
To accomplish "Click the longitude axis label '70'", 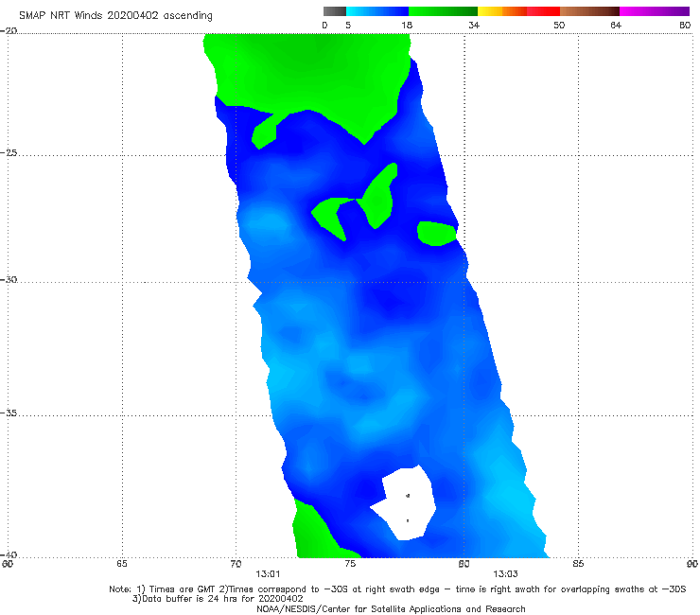I will point(236,564).
